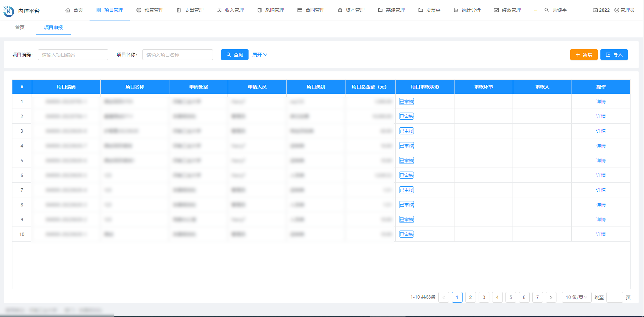
Task: Focus the 项目编码 input field
Action: [x=73, y=55]
